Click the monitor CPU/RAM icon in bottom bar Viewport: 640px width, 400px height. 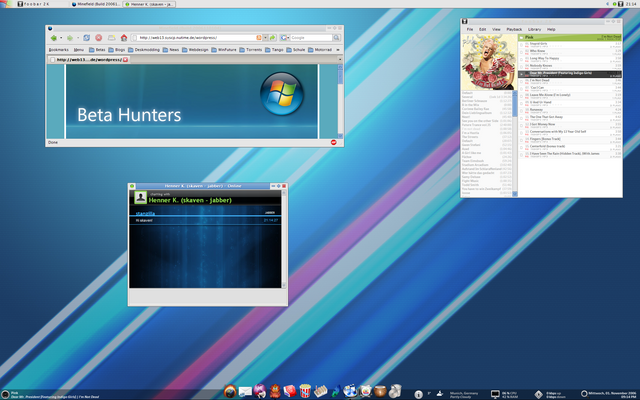[x=495, y=394]
